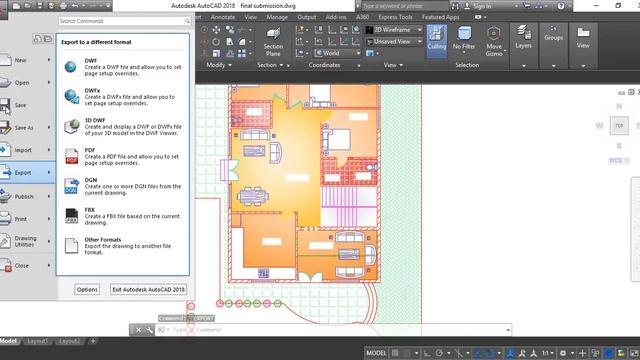Open Other Formats export option
The image size is (640, 360).
[x=122, y=246]
